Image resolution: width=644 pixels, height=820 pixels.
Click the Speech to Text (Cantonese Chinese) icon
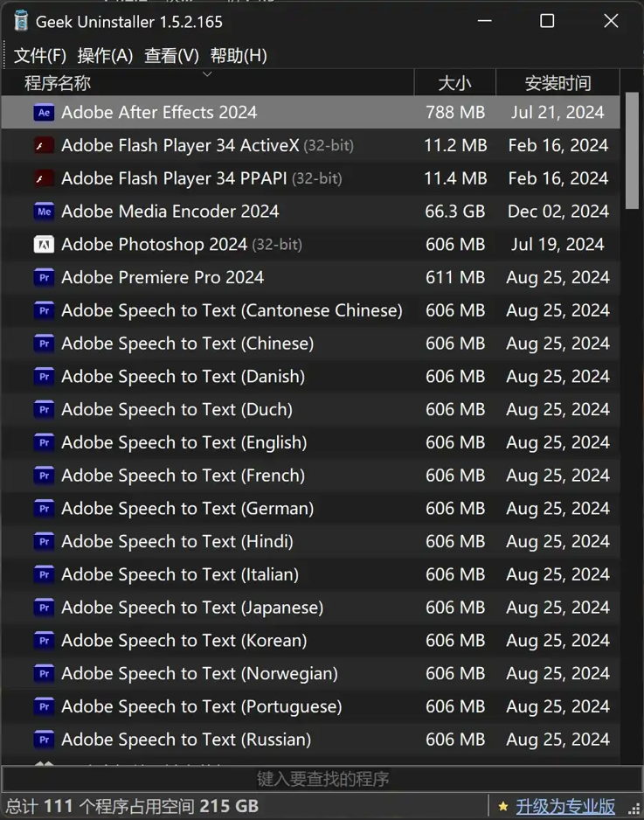point(44,310)
